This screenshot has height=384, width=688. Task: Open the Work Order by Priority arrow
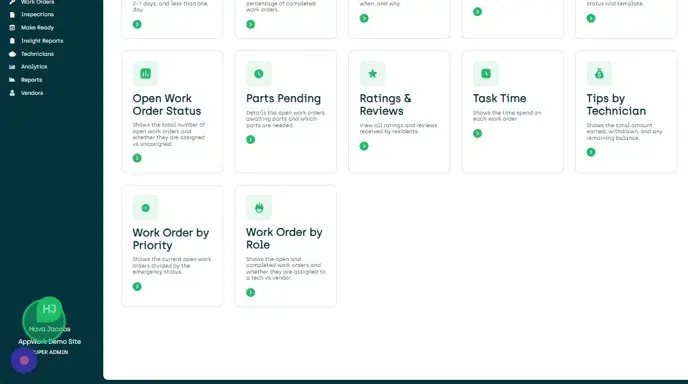click(x=137, y=287)
